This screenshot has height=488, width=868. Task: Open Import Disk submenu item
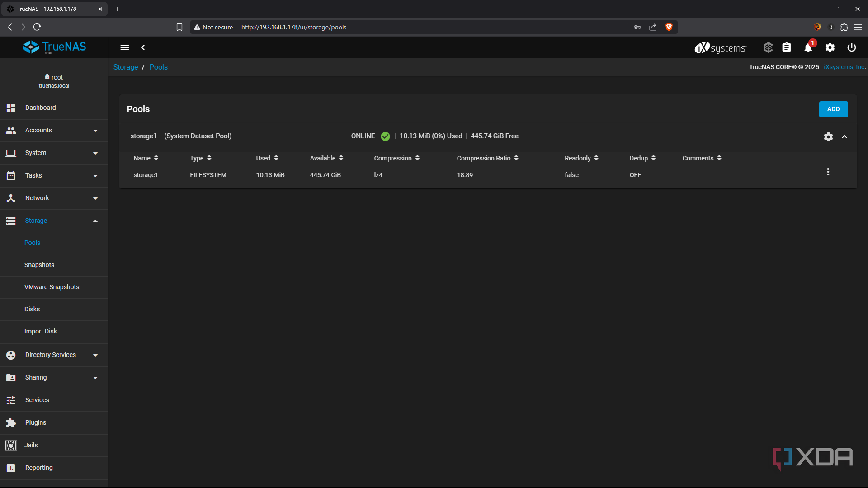pos(54,332)
